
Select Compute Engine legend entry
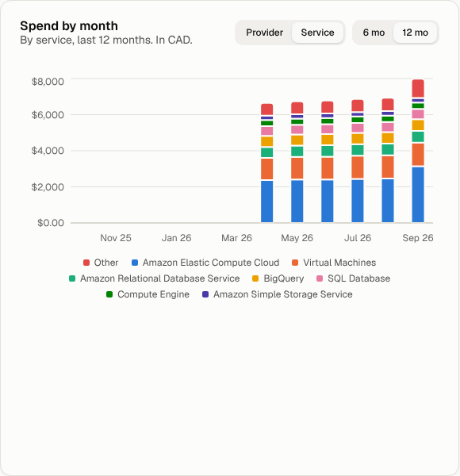[x=148, y=294]
